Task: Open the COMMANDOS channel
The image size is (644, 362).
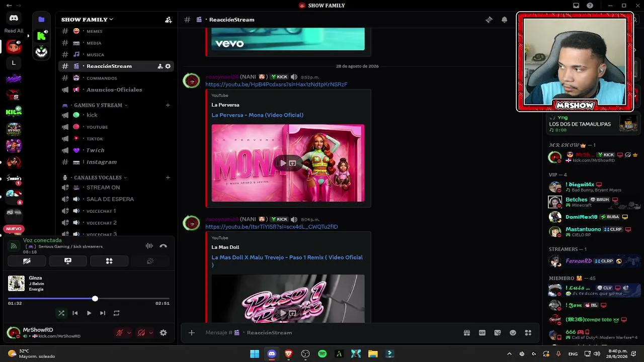Action: 116,78
